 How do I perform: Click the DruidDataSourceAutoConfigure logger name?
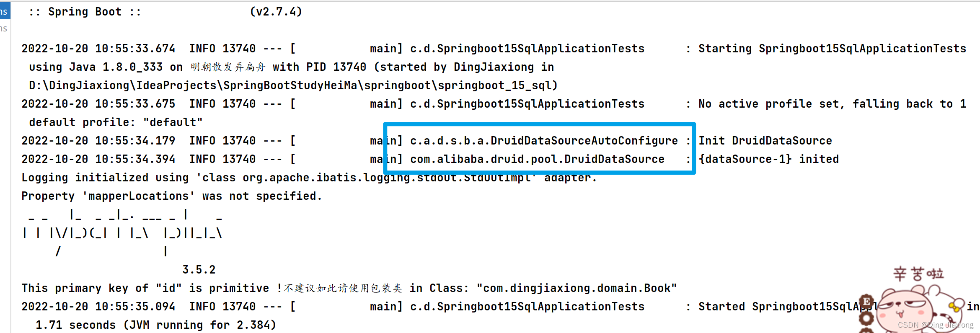point(544,141)
